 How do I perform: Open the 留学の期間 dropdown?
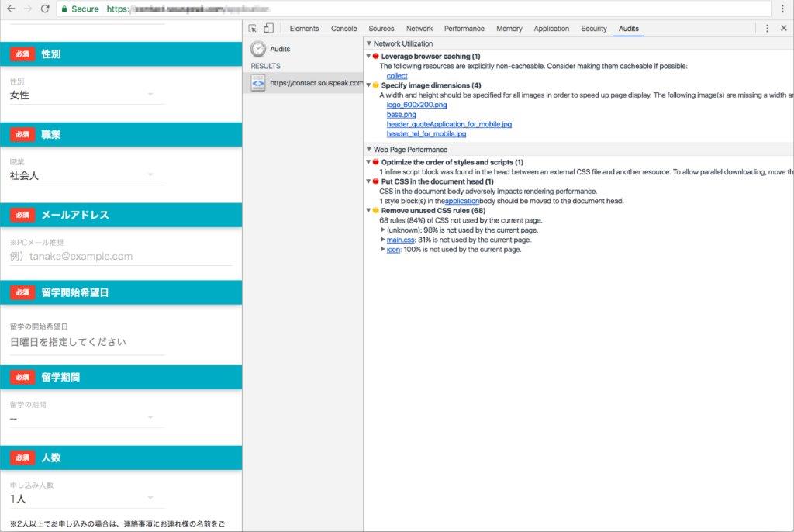pos(87,417)
